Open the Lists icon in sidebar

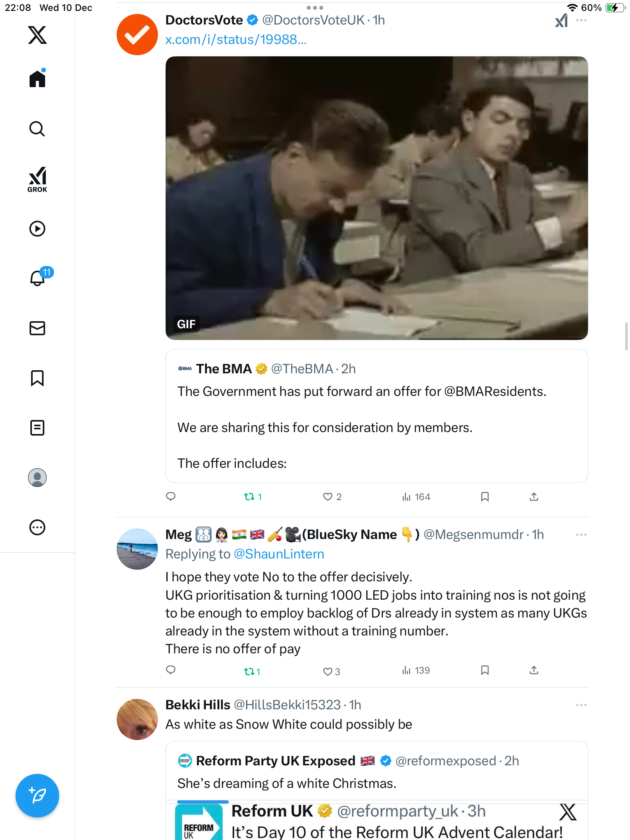pos(37,428)
